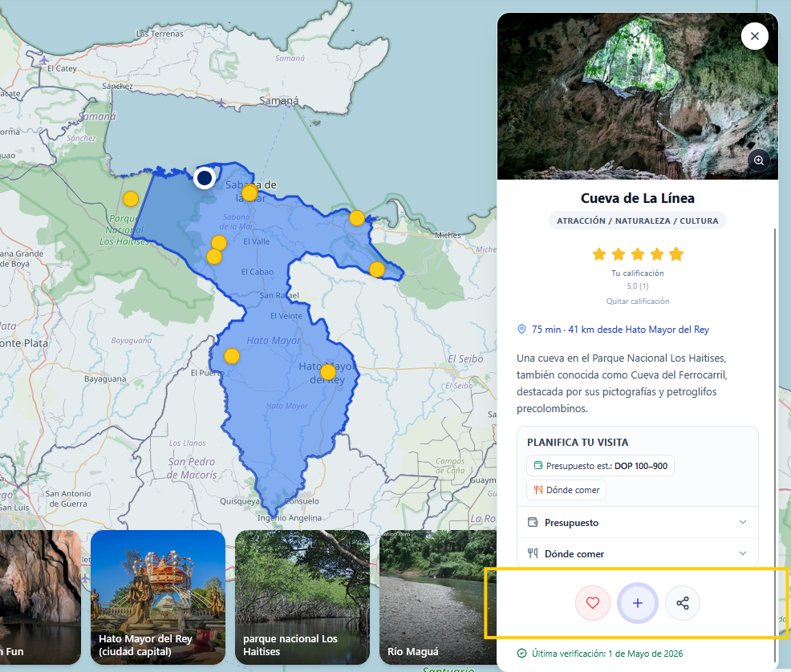Viewport: 791px width, 672px height.
Task: Click the Bayaguana town label on map
Action: (105, 379)
